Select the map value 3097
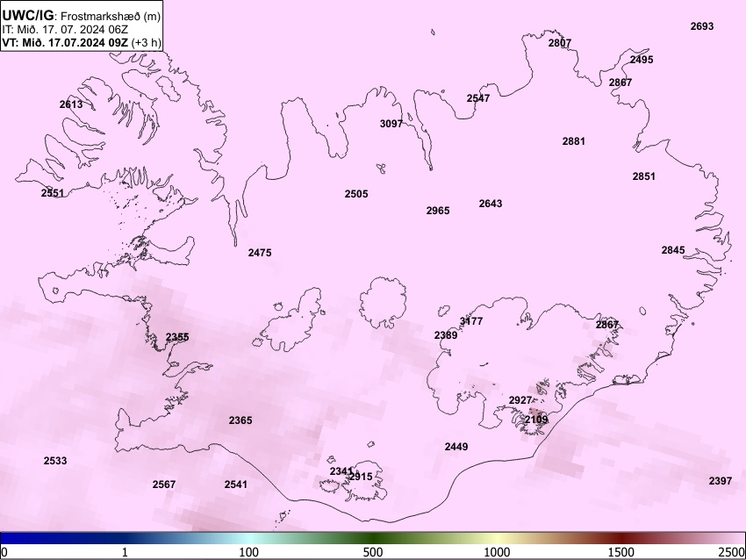746x560 pixels. [391, 124]
